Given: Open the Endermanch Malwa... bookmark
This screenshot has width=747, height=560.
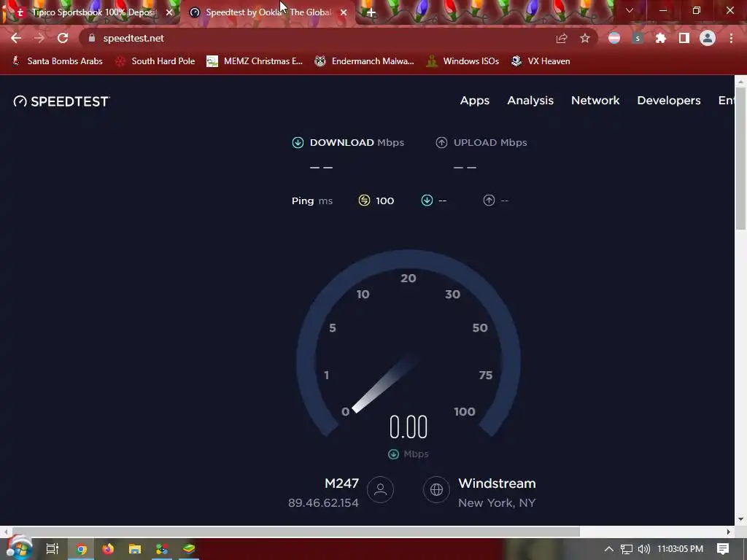Looking at the screenshot, I should coord(365,61).
